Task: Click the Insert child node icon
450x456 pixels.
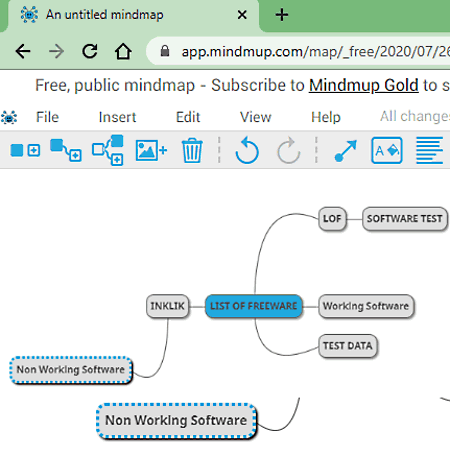Action: [66, 150]
